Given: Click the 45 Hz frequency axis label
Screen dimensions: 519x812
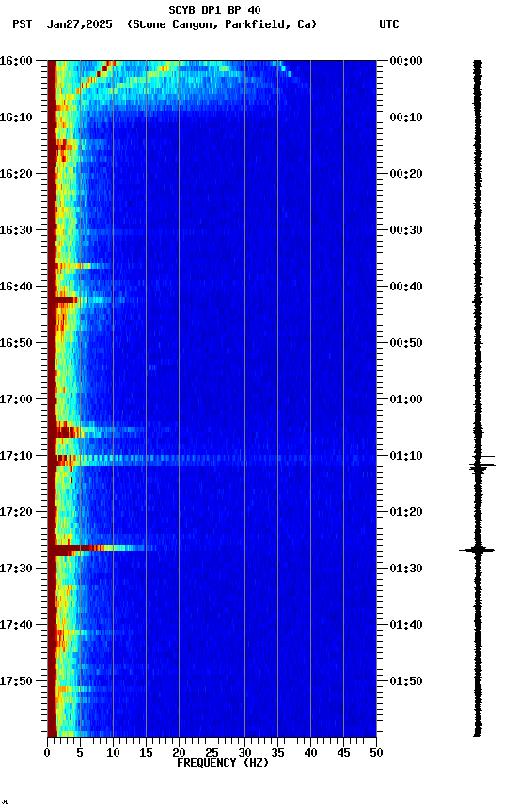Looking at the screenshot, I should point(343,753).
